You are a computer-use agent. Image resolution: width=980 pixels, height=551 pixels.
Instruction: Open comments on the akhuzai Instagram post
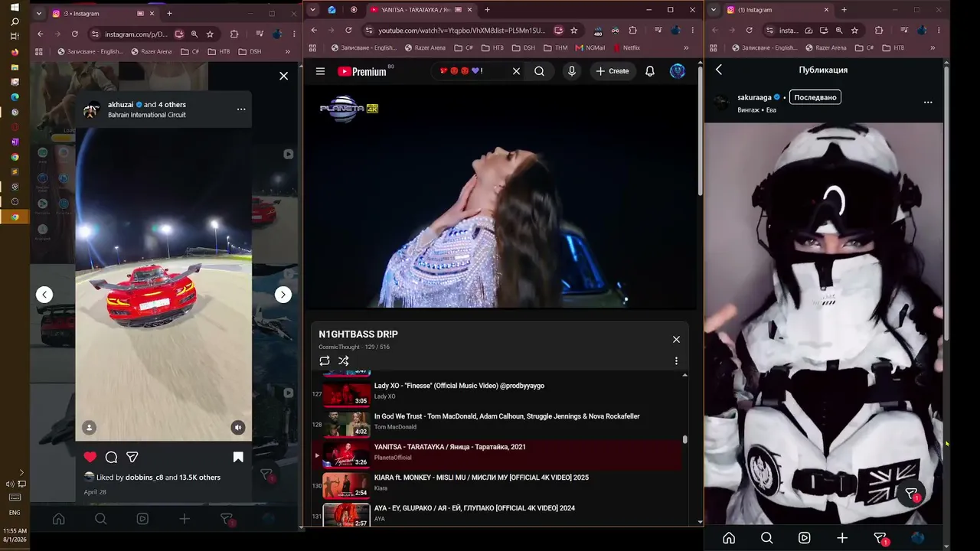click(x=111, y=457)
